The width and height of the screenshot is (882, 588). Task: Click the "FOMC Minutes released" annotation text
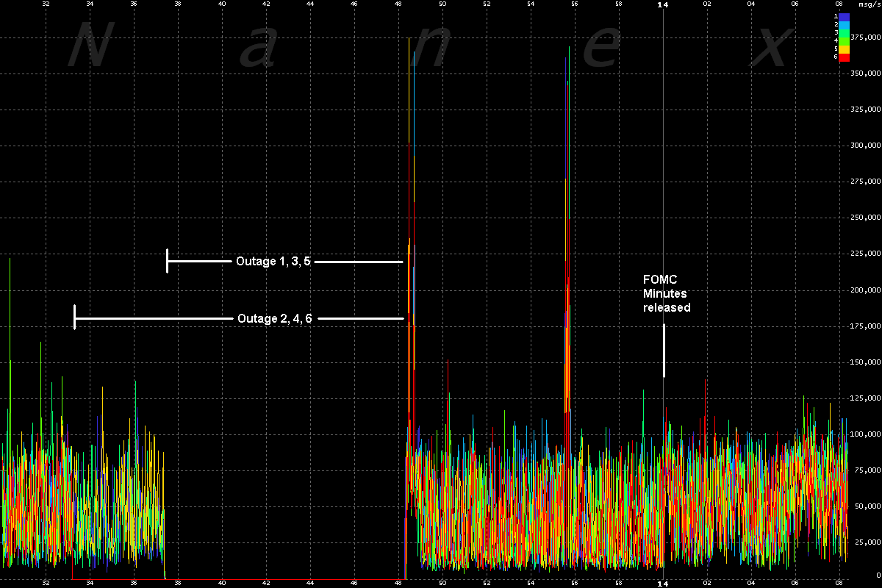667,293
